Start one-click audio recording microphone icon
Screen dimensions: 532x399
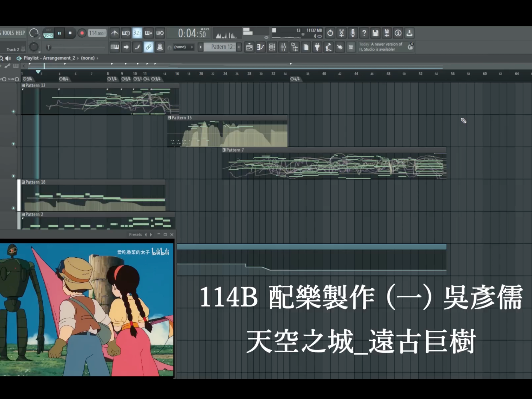pyautogui.click(x=353, y=33)
